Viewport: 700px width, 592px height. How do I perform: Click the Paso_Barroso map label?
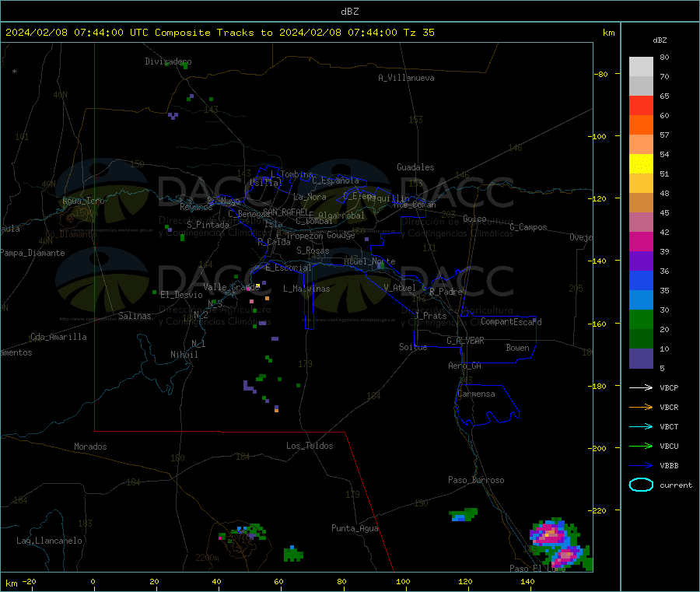tap(476, 480)
